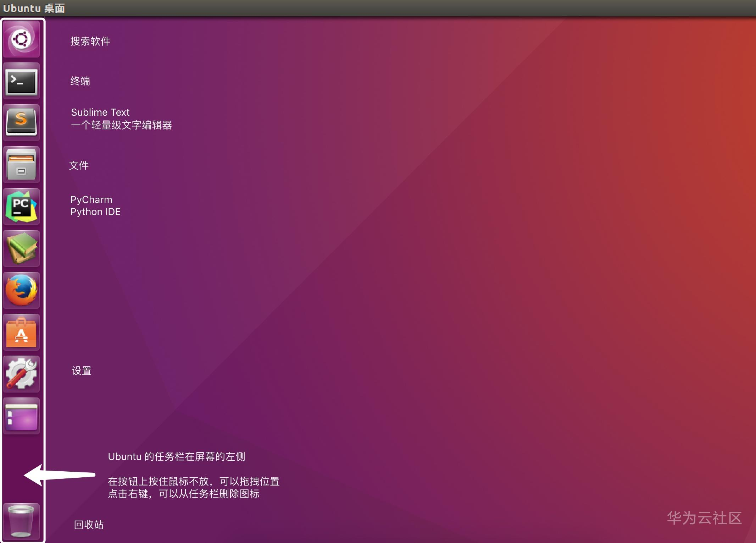Image resolution: width=756 pixels, height=543 pixels.
Task: Click the '华为云社区' watermark text
Action: pyautogui.click(x=704, y=518)
